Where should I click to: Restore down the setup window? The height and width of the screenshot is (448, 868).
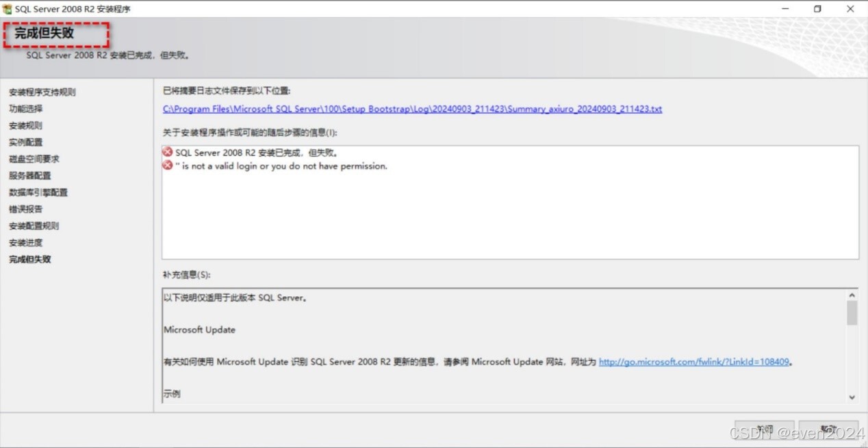[817, 9]
